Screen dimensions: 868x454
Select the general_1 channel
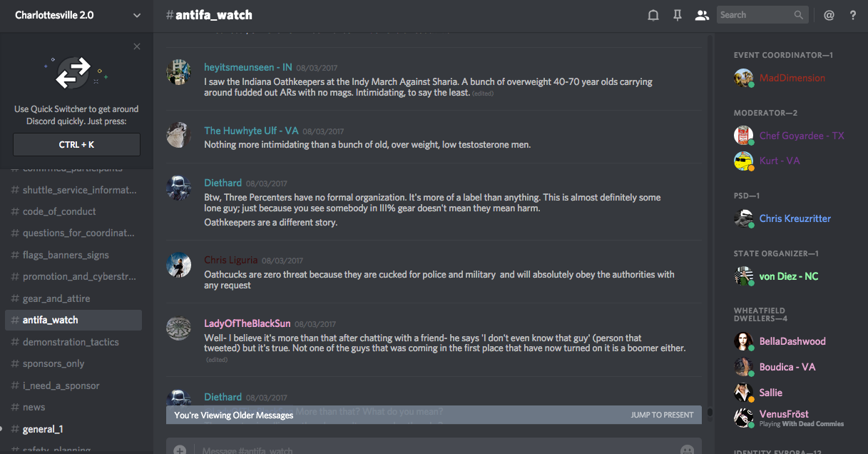click(43, 429)
